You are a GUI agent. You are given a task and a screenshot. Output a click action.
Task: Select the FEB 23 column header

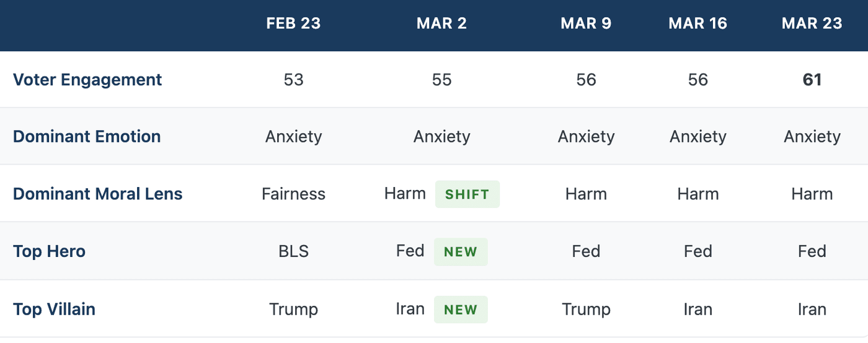(x=293, y=24)
